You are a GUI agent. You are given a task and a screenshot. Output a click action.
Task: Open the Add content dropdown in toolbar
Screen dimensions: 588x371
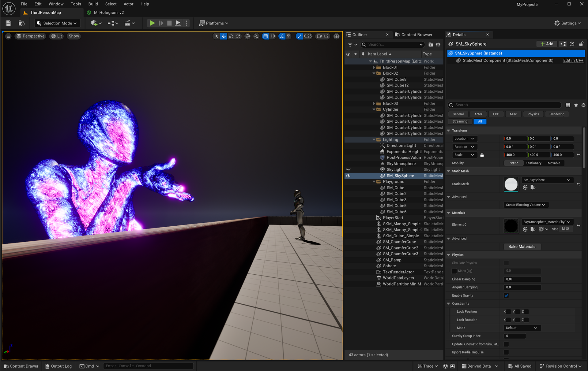pos(96,23)
